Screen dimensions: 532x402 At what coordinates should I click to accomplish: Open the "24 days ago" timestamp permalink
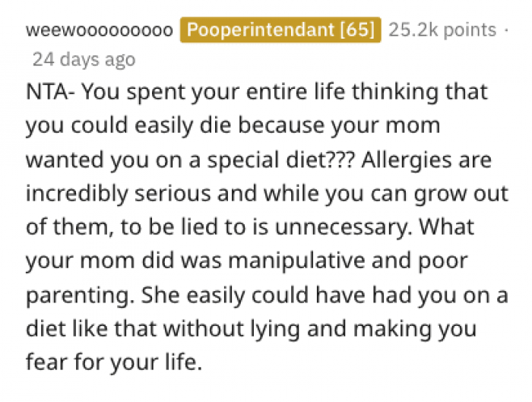coord(84,59)
